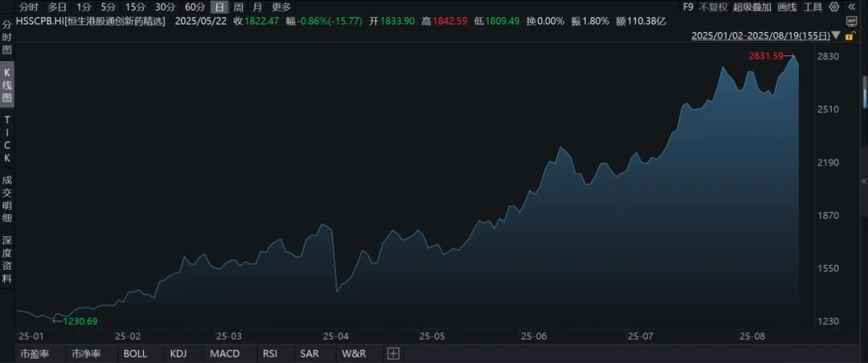Open chart settings gear icon
Image resolution: width=868 pixels, height=363 pixels.
[833, 6]
